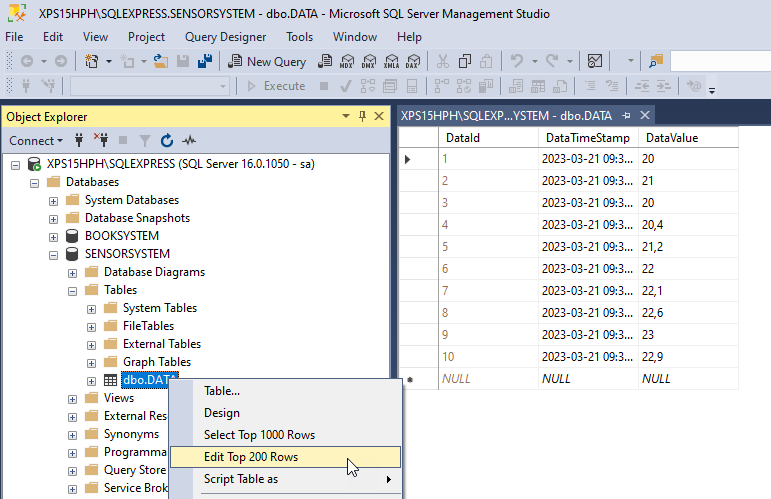Viewport: 771px width, 499px height.
Task: Open the File menu
Action: [x=14, y=37]
